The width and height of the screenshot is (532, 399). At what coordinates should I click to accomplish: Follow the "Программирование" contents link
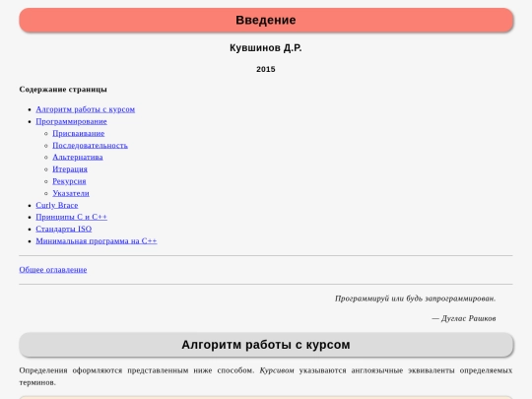coord(71,121)
